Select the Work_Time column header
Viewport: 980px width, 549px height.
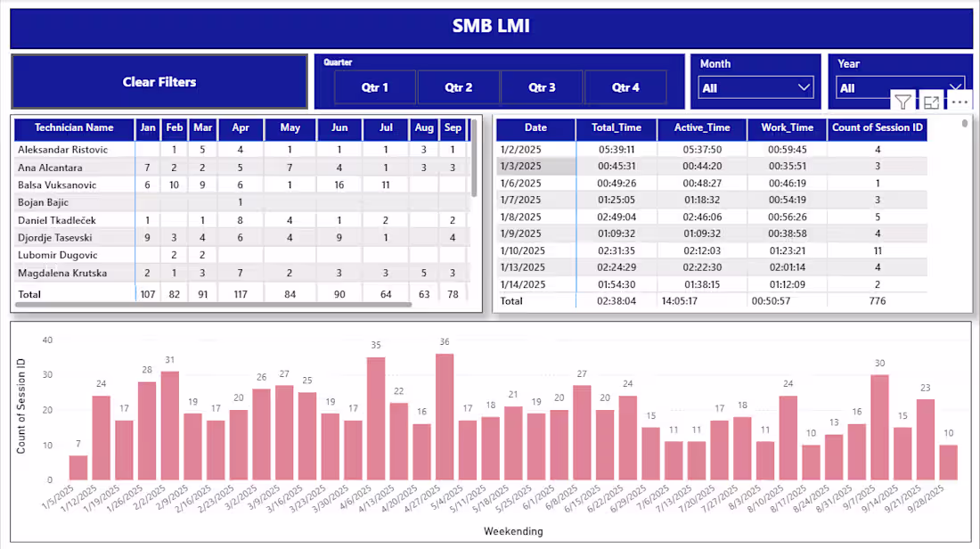[787, 127]
